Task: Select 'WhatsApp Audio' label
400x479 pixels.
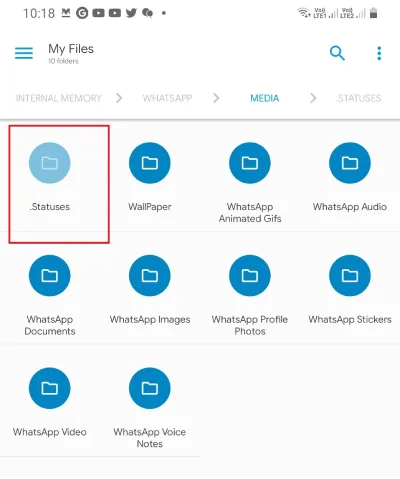Action: click(350, 207)
